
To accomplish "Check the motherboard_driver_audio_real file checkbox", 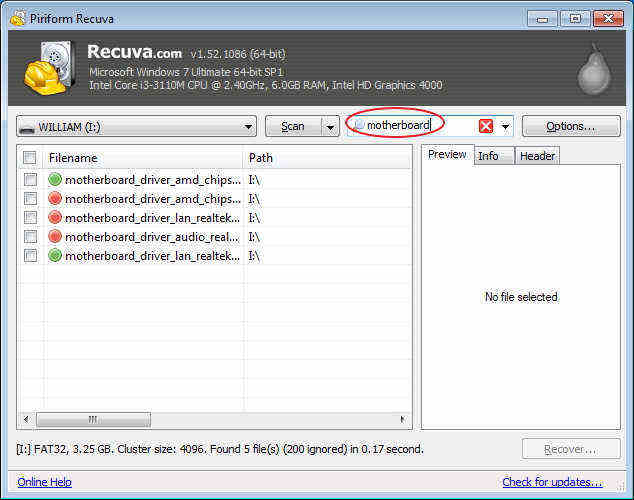I will 30,236.
